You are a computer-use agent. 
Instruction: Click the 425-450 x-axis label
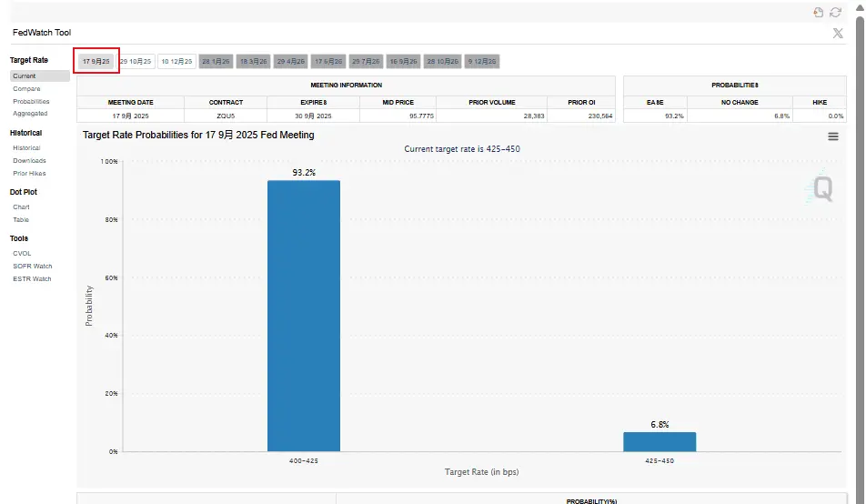[660, 461]
